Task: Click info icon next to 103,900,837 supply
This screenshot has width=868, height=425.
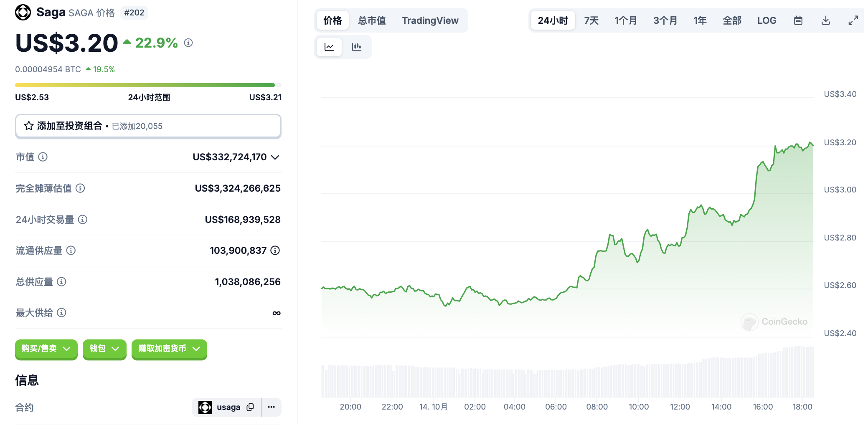Action: (275, 250)
